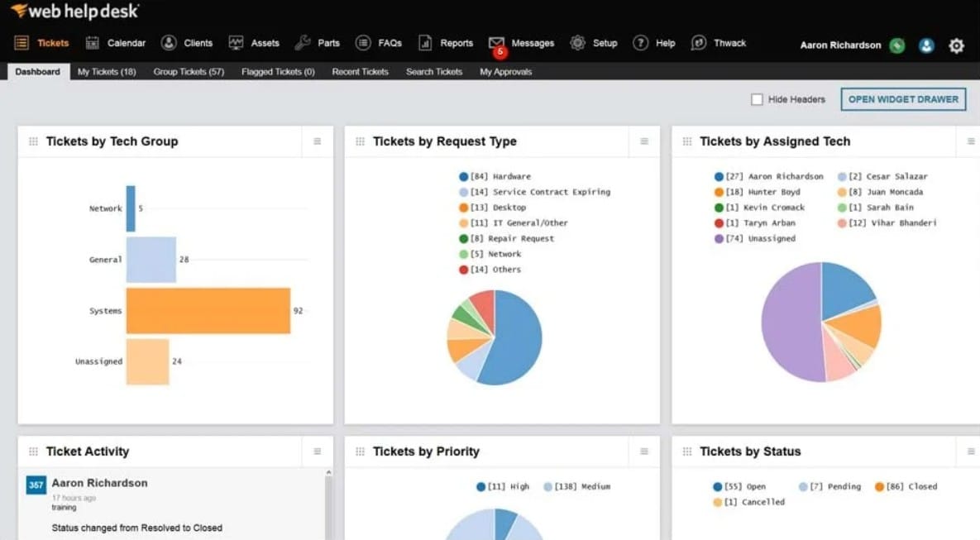Click "Status changed from Resolved to Closed" text
The width and height of the screenshot is (980, 540).
tap(137, 528)
